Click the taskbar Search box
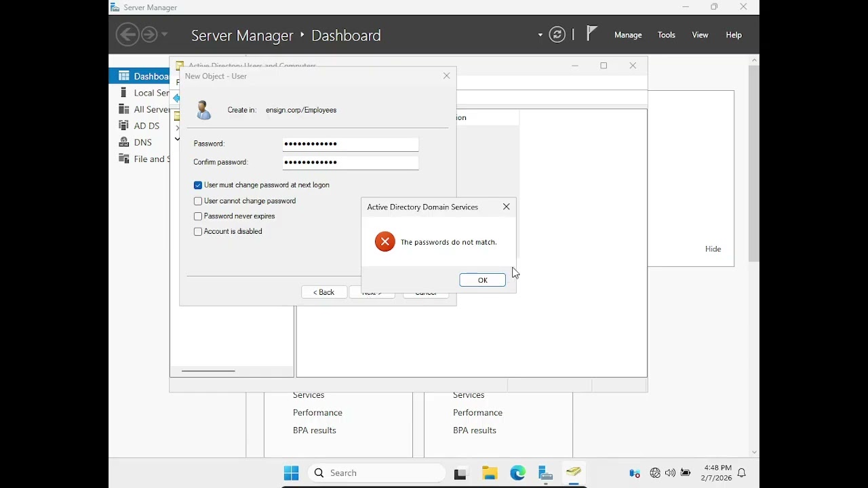The image size is (868, 488). [x=377, y=473]
